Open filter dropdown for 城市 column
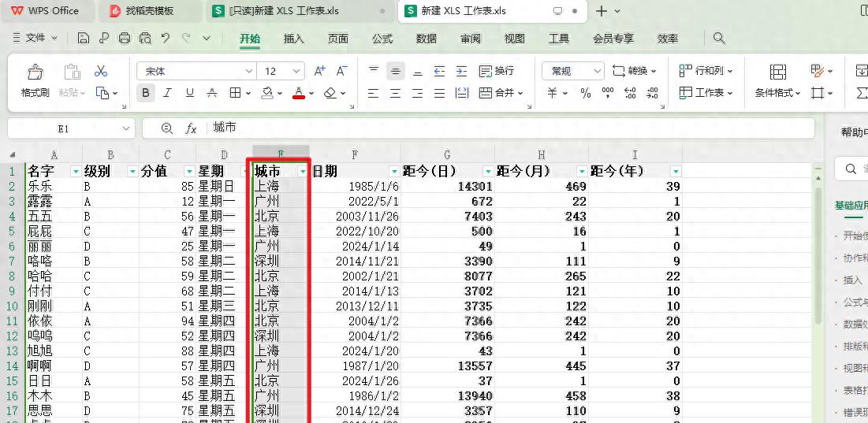 coord(302,172)
